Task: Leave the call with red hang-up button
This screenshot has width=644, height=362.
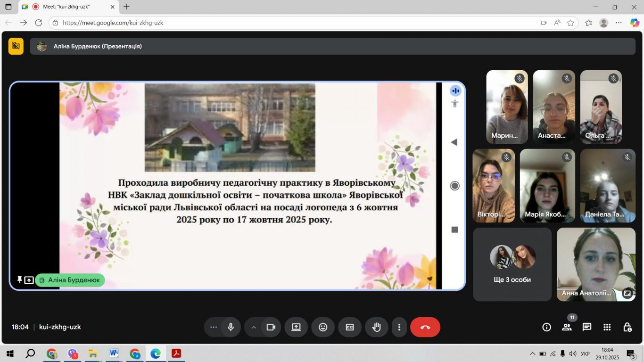Action: click(x=425, y=327)
